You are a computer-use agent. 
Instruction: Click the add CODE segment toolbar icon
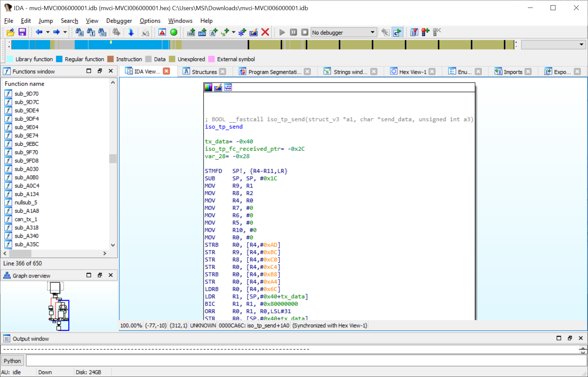click(x=191, y=32)
